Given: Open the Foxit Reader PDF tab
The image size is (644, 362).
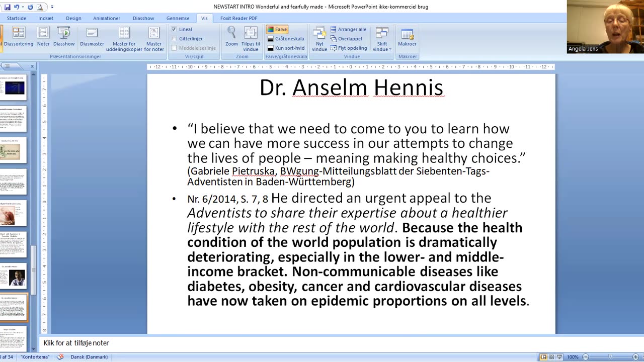Looking at the screenshot, I should [239, 18].
